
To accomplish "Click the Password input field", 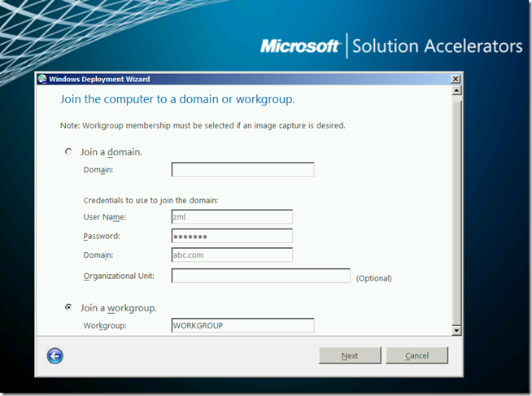I will click(x=232, y=236).
